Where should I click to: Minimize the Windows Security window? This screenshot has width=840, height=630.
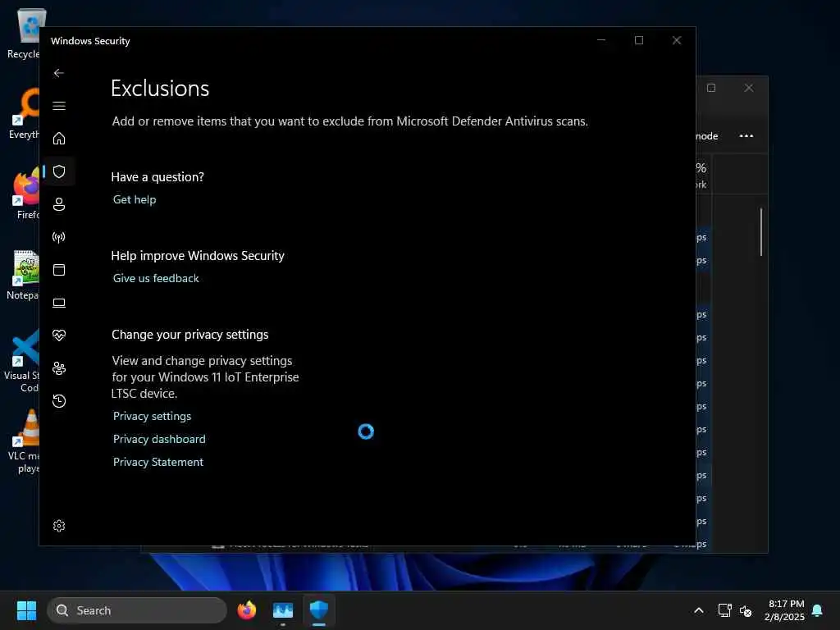[601, 40]
